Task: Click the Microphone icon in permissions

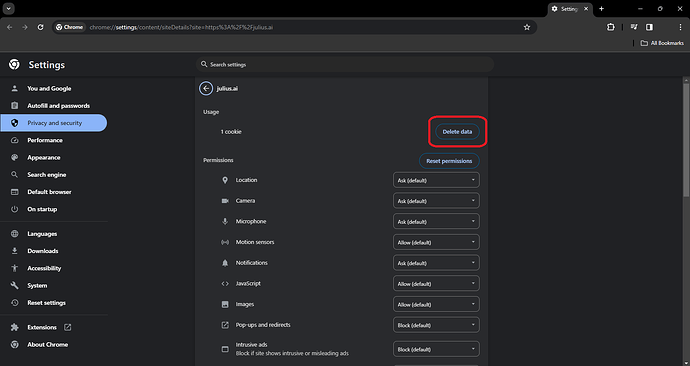Action: 225,221
